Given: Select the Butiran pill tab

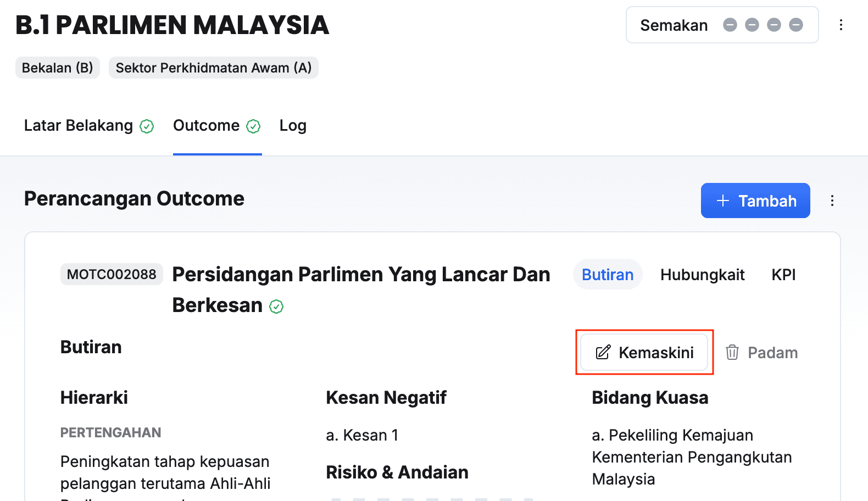Looking at the screenshot, I should pyautogui.click(x=607, y=275).
